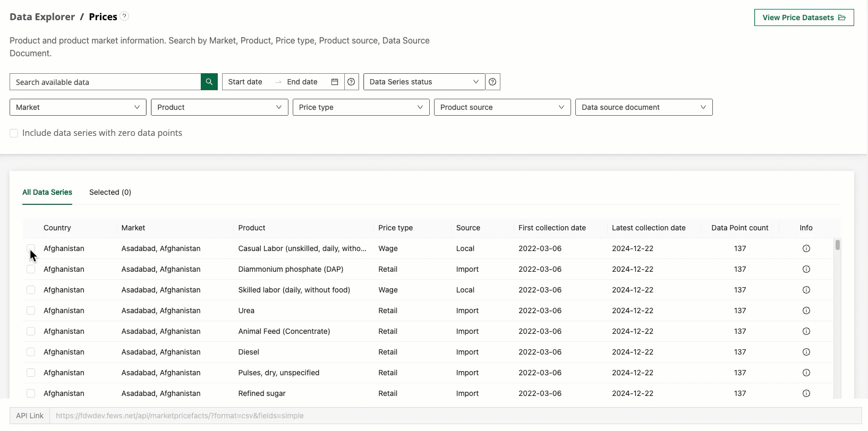
Task: Click the Search available data field
Action: [x=105, y=82]
